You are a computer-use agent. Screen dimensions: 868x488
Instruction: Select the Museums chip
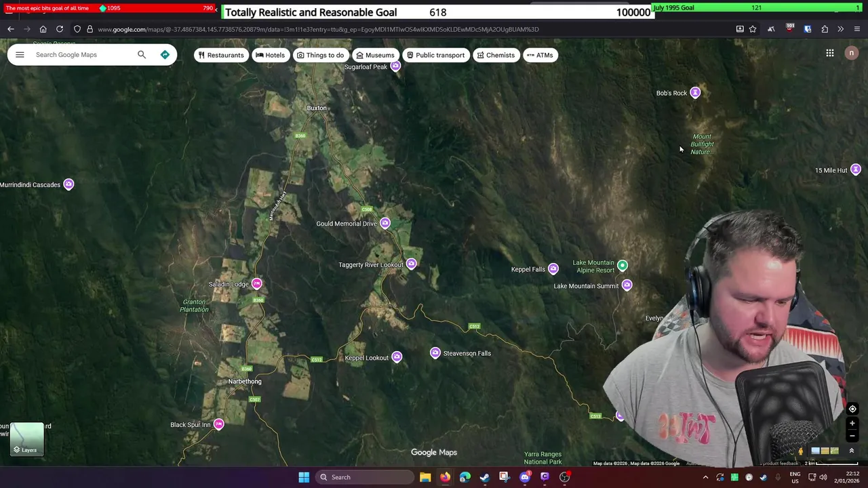click(x=375, y=55)
